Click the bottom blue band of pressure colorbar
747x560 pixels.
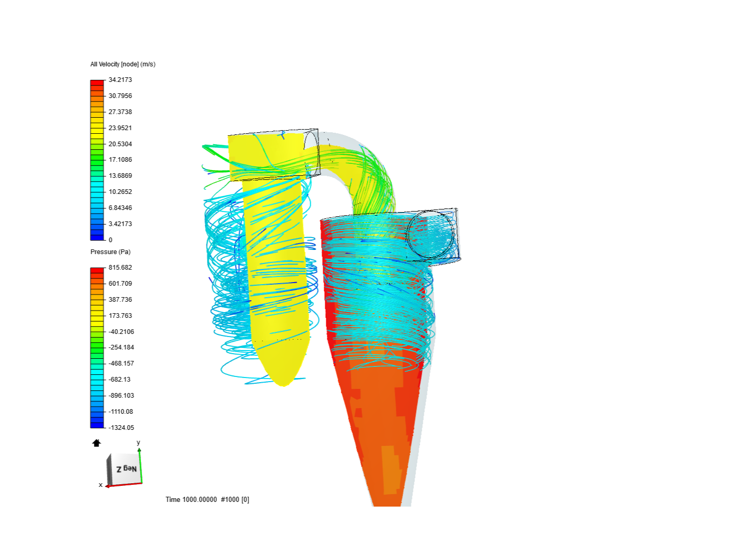tap(98, 426)
